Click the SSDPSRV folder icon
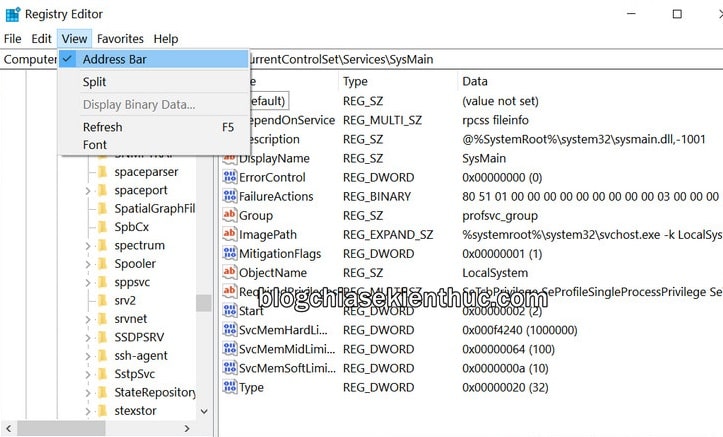 point(103,337)
